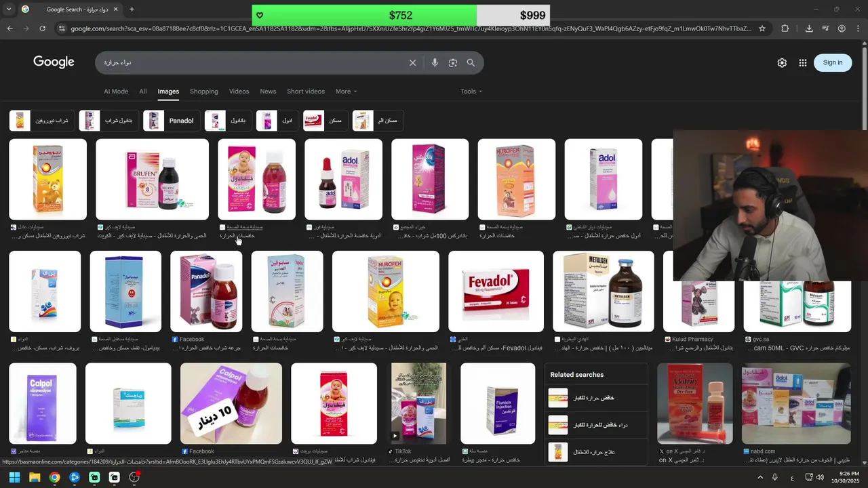Screen dimensions: 868x488
Task: Select the Fevadol logo suggestion chip
Action: [x=325, y=121]
